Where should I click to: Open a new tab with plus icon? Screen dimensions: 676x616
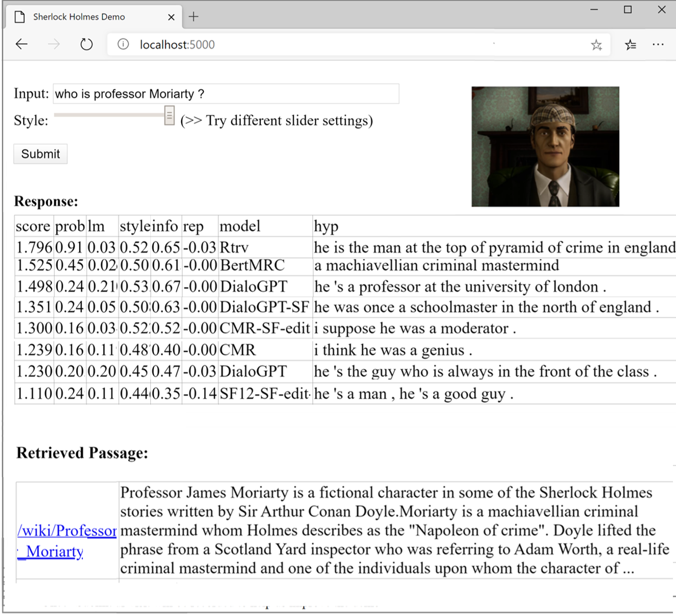tap(193, 16)
